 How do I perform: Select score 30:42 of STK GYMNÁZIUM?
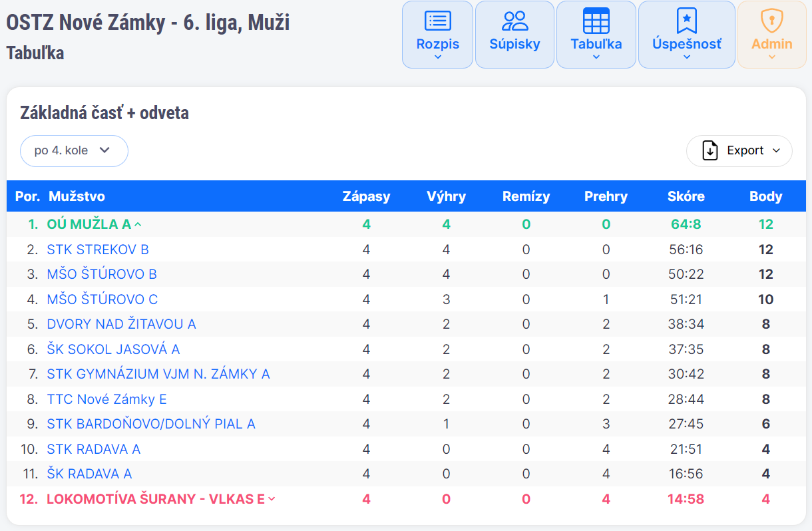click(686, 374)
